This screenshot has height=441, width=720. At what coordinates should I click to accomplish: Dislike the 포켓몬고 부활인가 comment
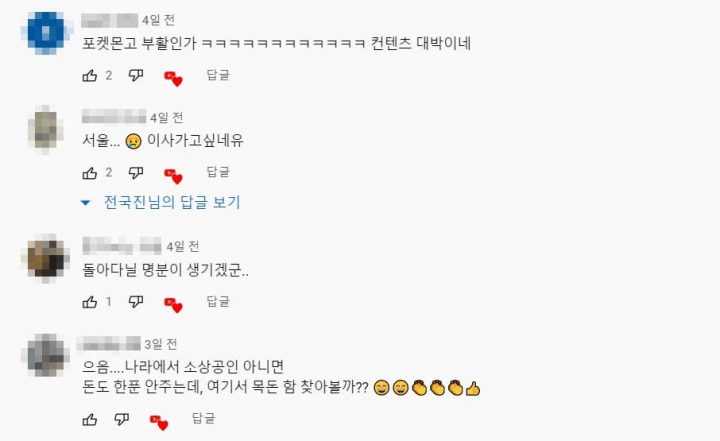136,75
